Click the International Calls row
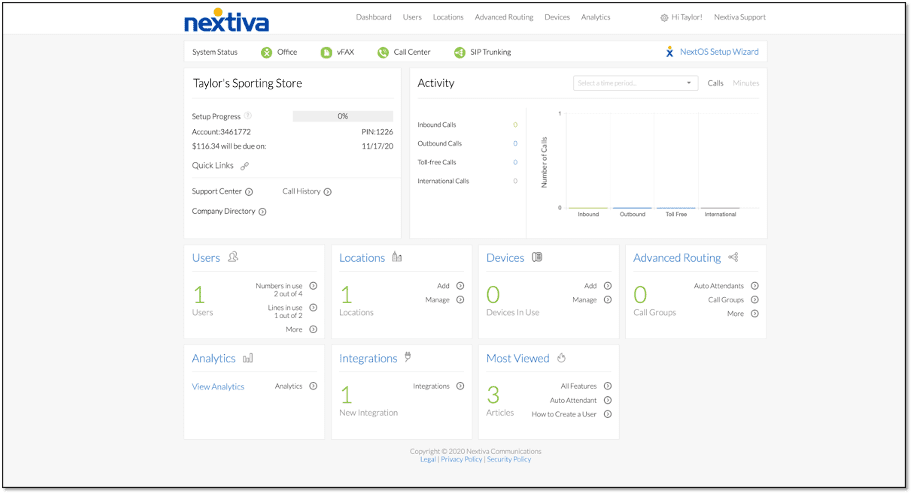This screenshot has width=912, height=494. (x=467, y=181)
